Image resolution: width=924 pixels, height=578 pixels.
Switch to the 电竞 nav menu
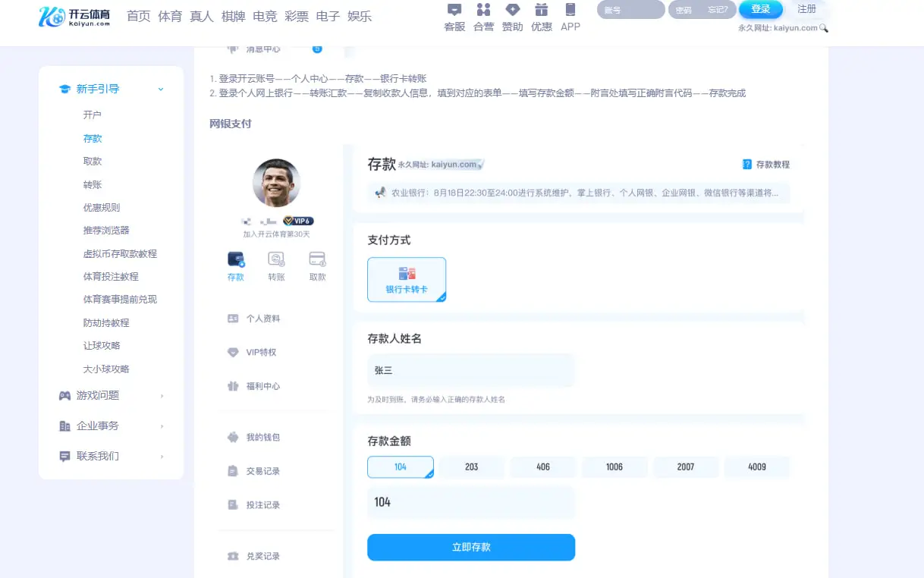click(x=265, y=16)
